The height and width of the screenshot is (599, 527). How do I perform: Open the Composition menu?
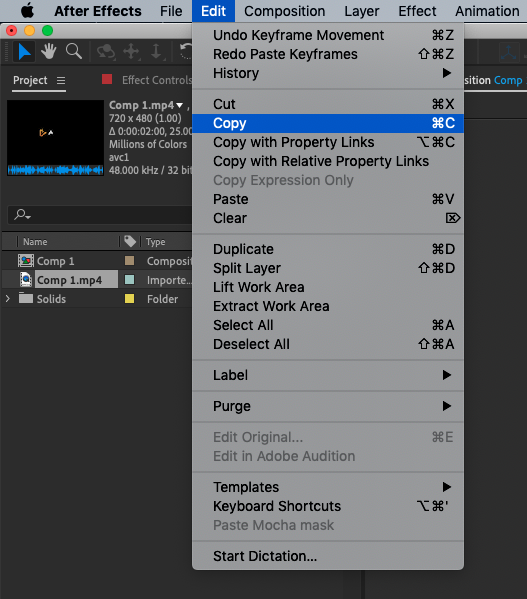[285, 11]
